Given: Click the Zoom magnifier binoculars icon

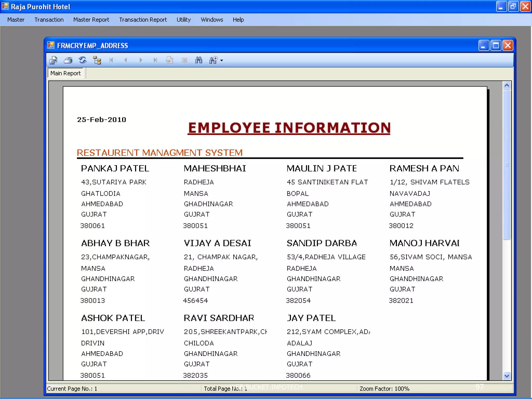Looking at the screenshot, I should (213, 60).
